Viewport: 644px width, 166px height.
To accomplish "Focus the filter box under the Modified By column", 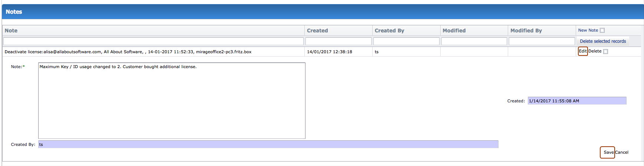I will tap(542, 41).
